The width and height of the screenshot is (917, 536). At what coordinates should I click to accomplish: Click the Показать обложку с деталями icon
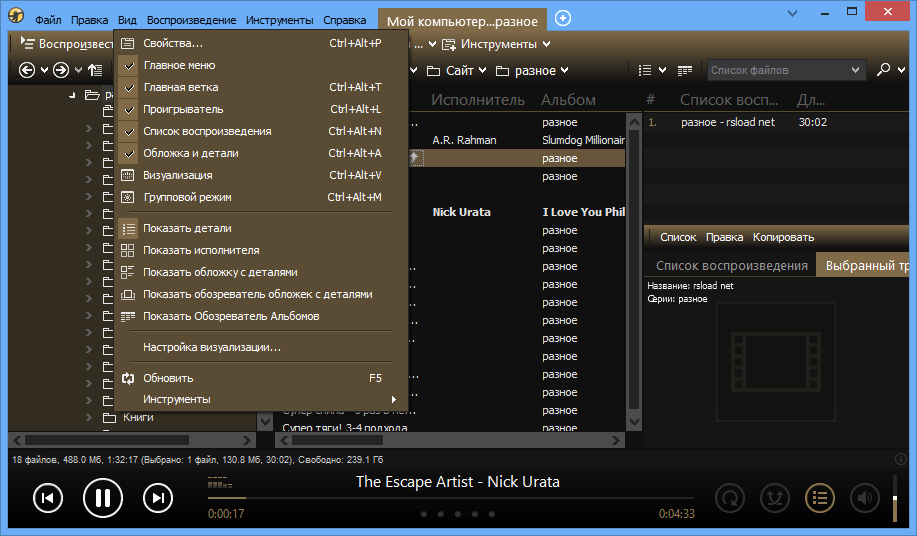[127, 272]
